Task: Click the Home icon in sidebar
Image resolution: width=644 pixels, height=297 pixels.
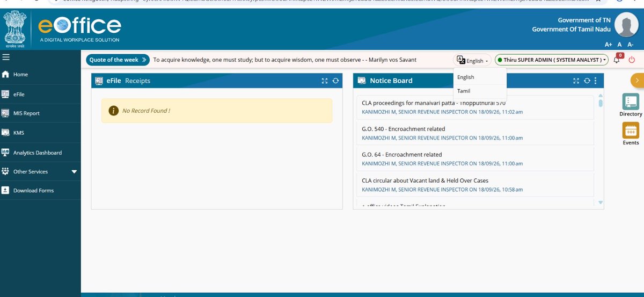Action: pyautogui.click(x=5, y=75)
